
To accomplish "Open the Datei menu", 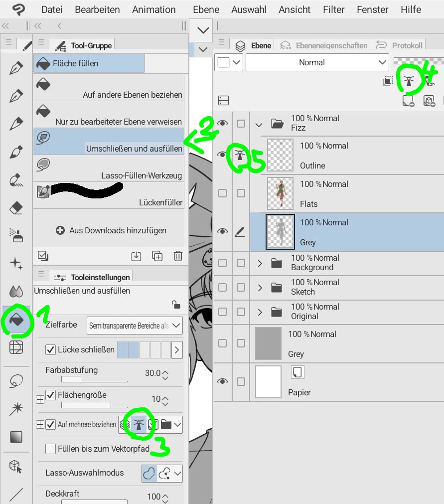I will point(52,9).
